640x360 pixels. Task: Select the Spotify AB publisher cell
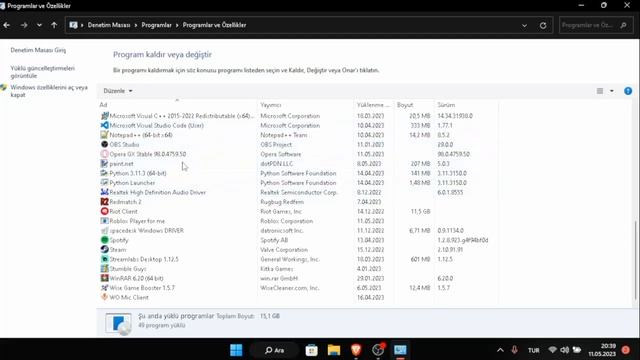[x=274, y=240]
